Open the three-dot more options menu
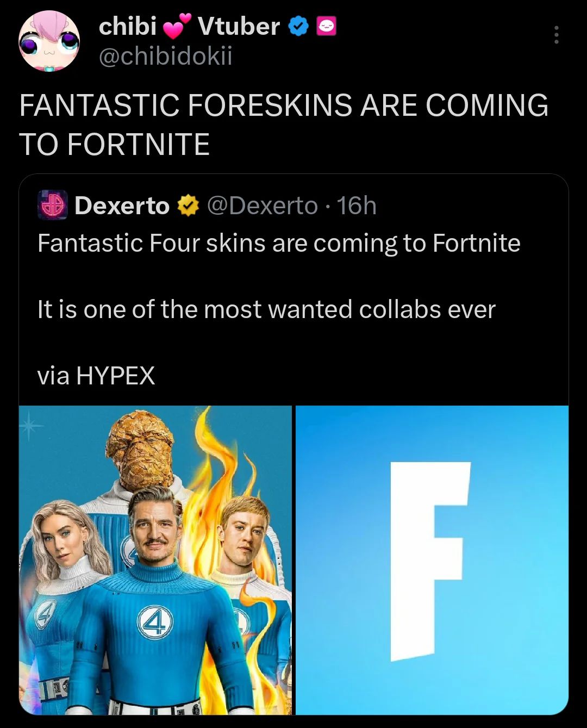The height and width of the screenshot is (728, 587). pyautogui.click(x=556, y=35)
